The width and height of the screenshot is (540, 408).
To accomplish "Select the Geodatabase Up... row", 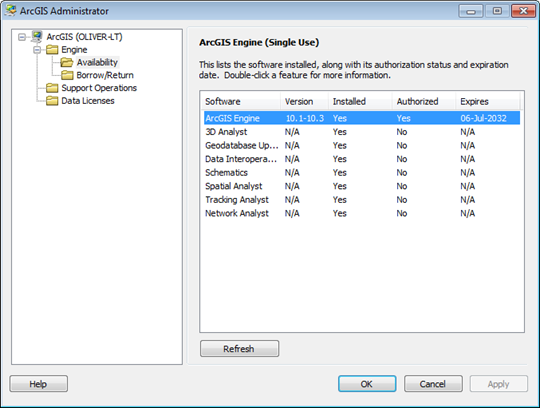I will point(362,145).
